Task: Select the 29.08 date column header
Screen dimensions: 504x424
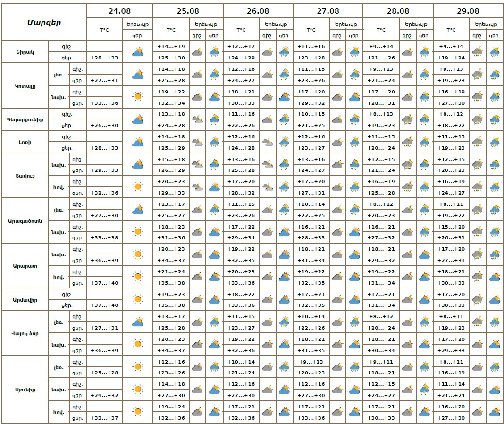Action: pos(468,11)
